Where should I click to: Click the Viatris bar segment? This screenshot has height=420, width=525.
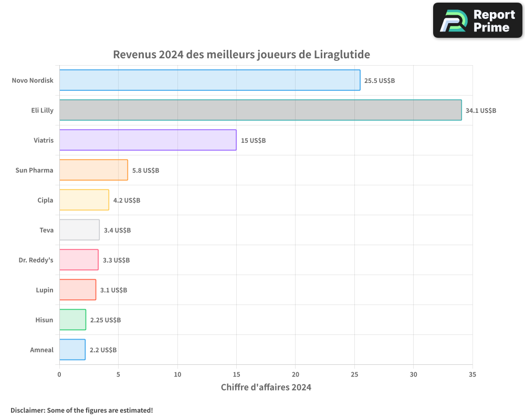click(x=147, y=140)
